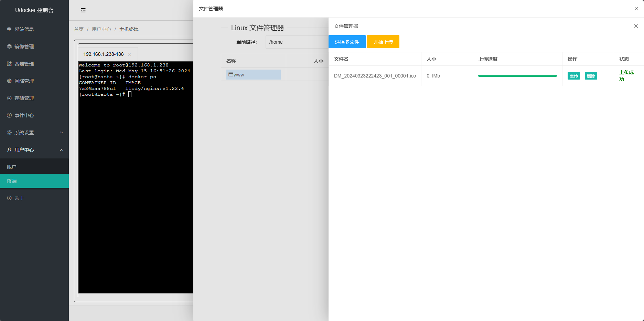The height and width of the screenshot is (321, 644).
Task: Click the 容器管理 grid icon
Action: 9,64
